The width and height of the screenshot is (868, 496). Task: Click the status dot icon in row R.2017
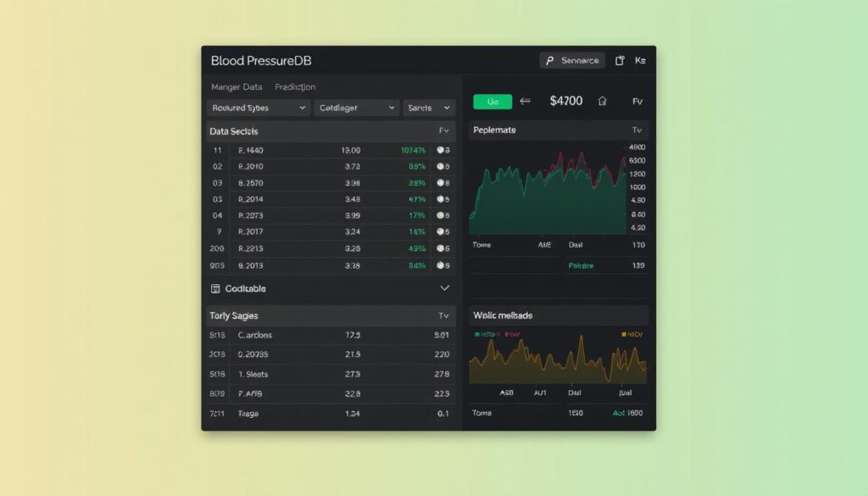point(440,231)
